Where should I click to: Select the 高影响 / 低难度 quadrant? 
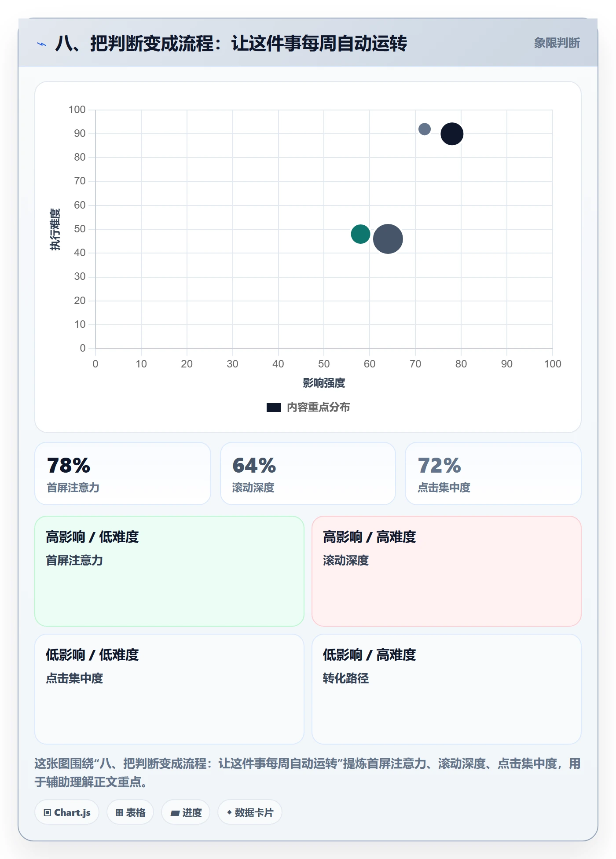(x=169, y=571)
